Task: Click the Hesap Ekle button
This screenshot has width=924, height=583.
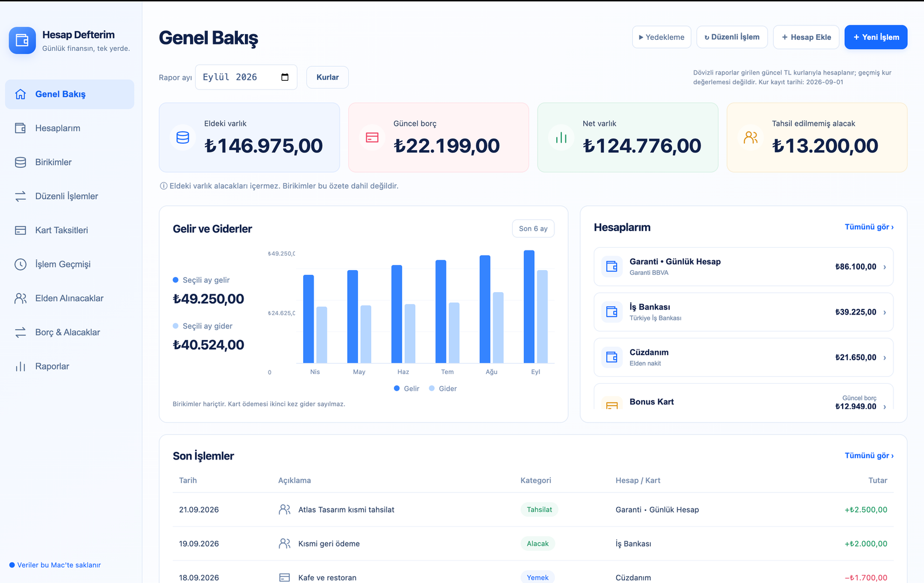Action: [806, 37]
